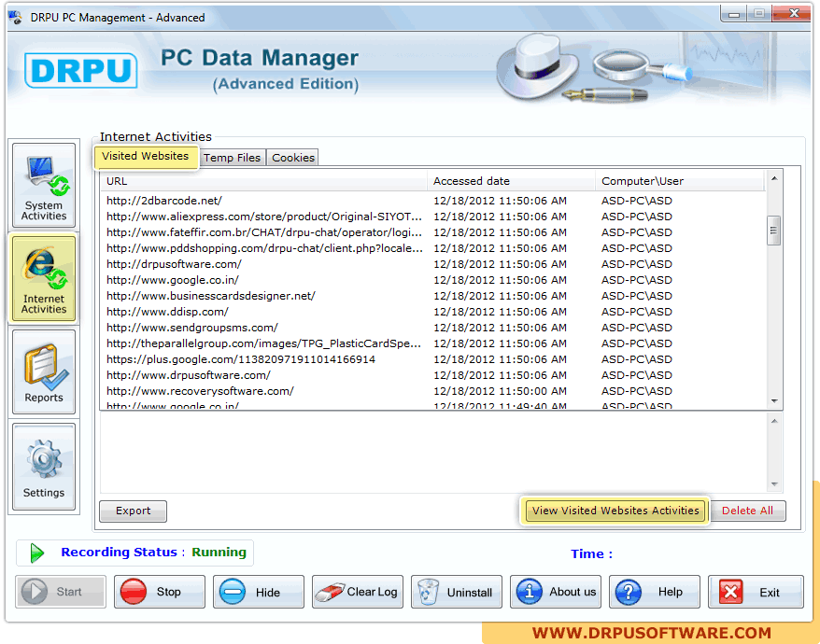Switch to the Temp Files tab

click(232, 158)
